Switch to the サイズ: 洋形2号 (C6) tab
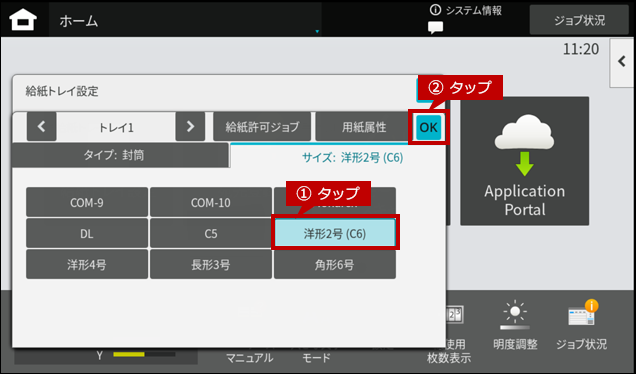 [x=337, y=157]
